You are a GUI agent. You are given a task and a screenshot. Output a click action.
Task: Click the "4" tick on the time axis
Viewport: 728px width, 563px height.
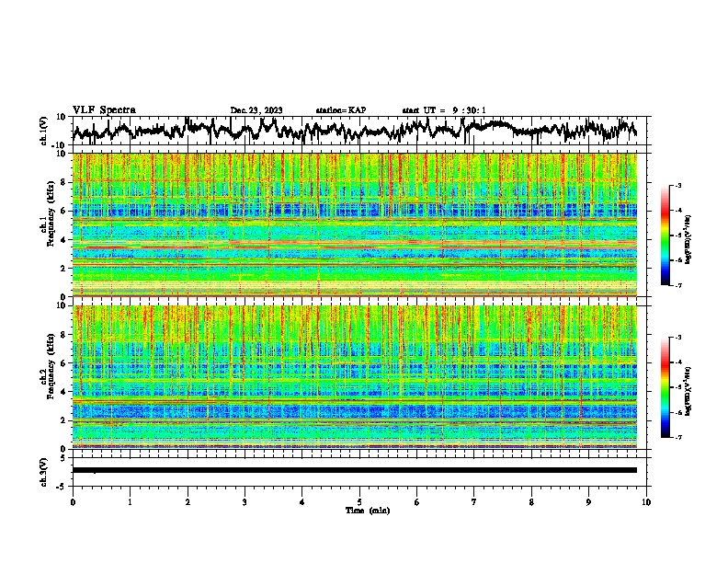(302, 502)
